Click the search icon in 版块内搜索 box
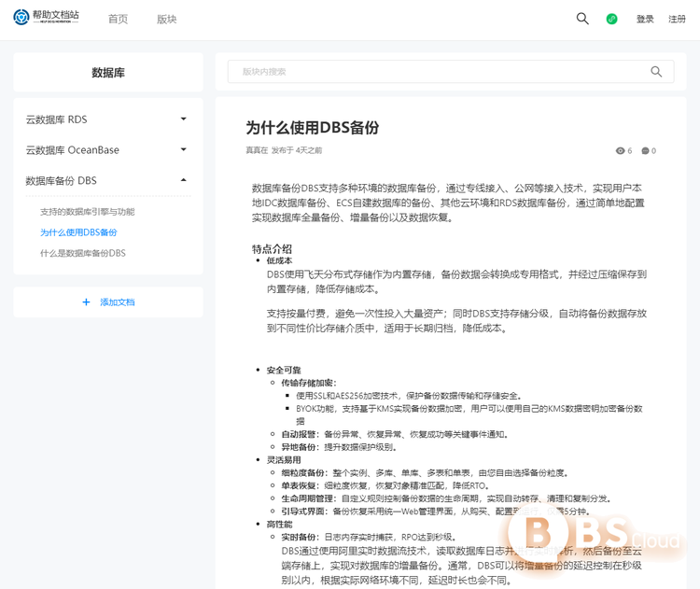This screenshot has width=700, height=589. click(656, 72)
